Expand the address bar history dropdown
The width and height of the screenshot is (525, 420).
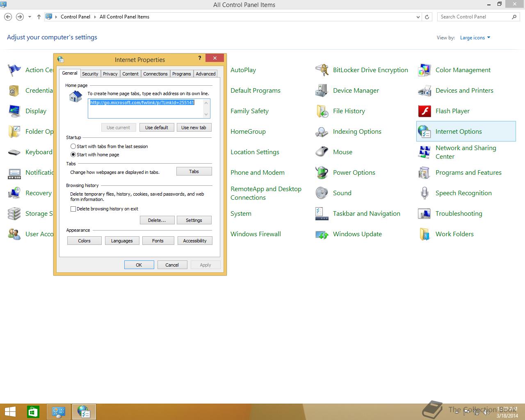pyautogui.click(x=418, y=17)
